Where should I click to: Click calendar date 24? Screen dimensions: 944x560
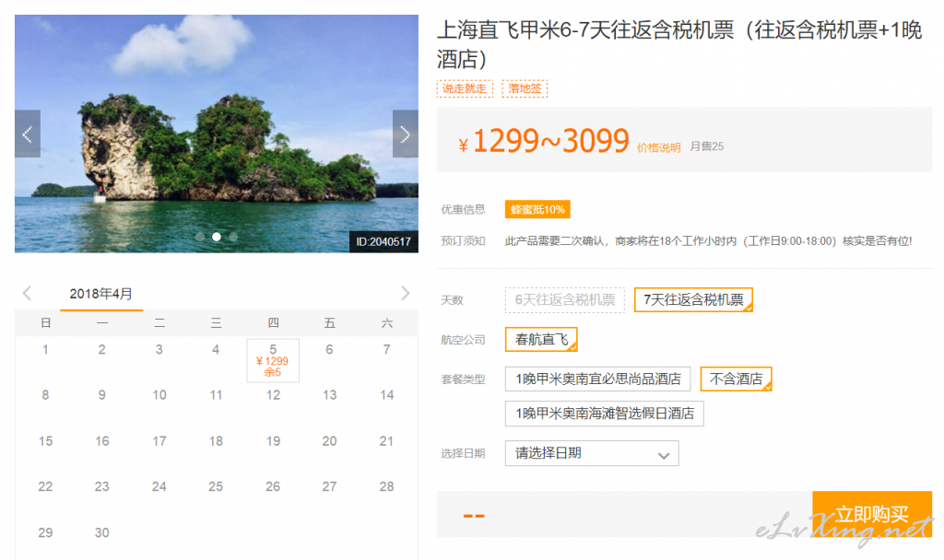click(x=159, y=486)
